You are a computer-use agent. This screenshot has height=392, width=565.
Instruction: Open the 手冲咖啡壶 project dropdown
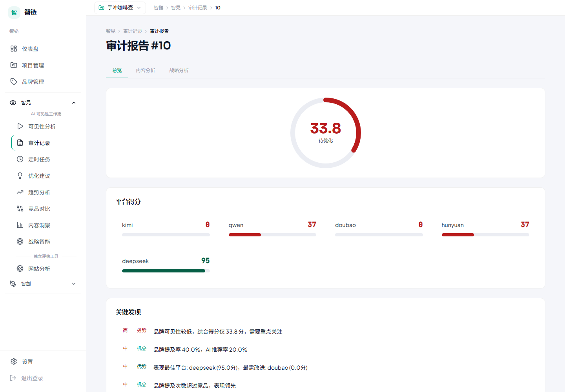120,8
